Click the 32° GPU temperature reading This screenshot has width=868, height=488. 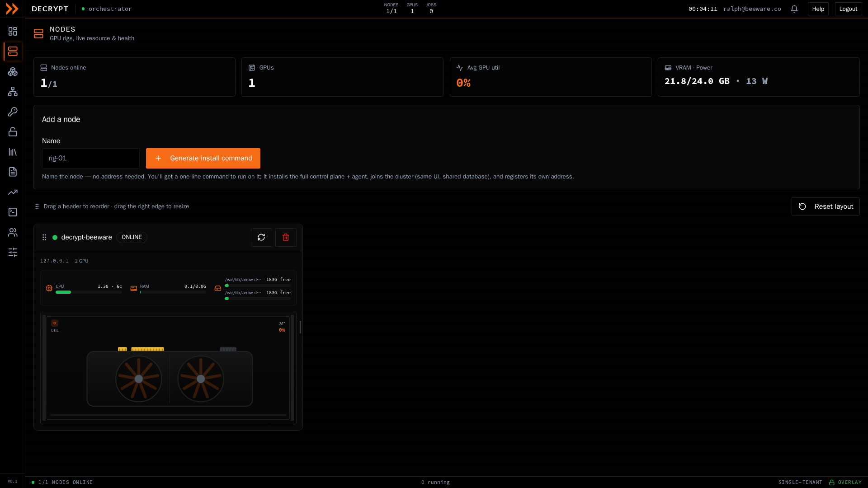282,323
